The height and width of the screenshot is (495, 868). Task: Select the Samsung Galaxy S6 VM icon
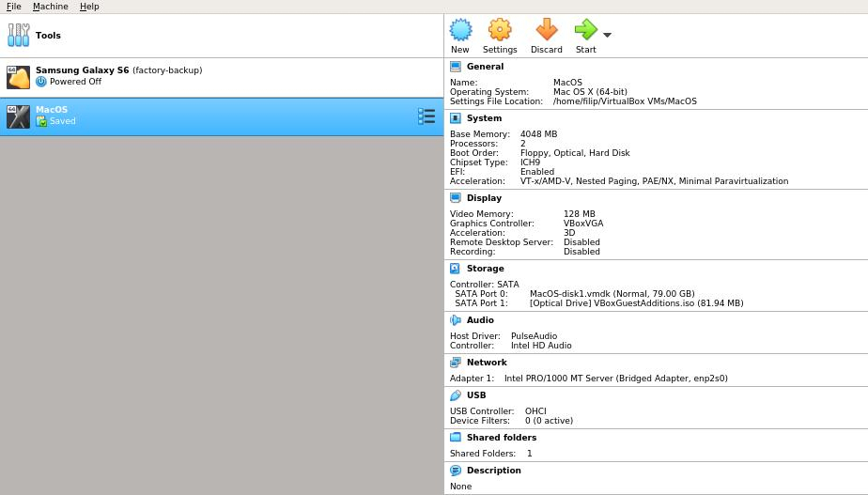pyautogui.click(x=18, y=77)
